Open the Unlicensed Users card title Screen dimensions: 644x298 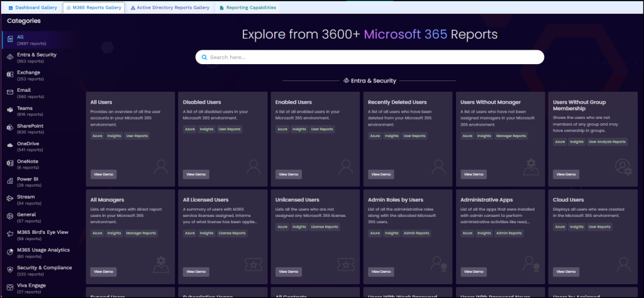297,200
